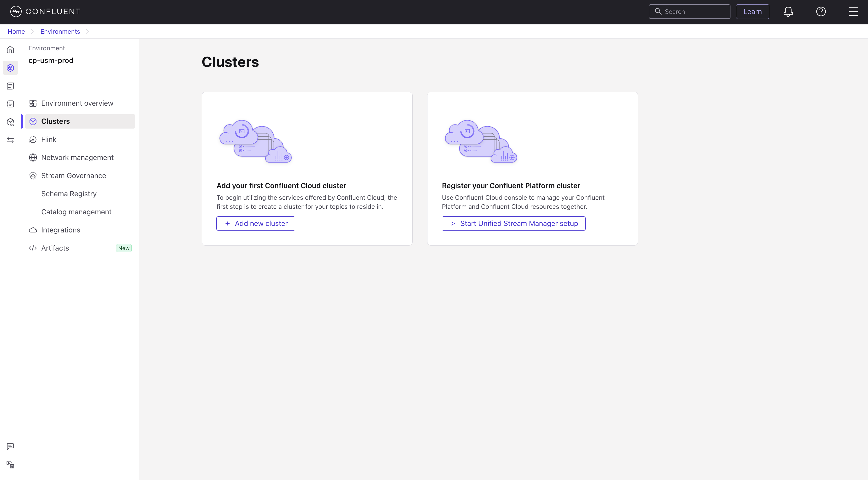Screen dimensions: 868x480
Task: Open the feedback chat icon at bottom
Action: click(10, 446)
